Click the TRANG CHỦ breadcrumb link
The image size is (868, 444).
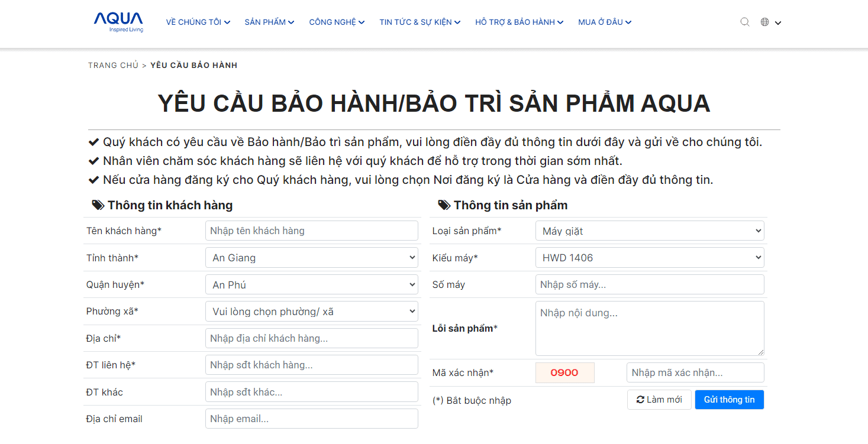(113, 65)
